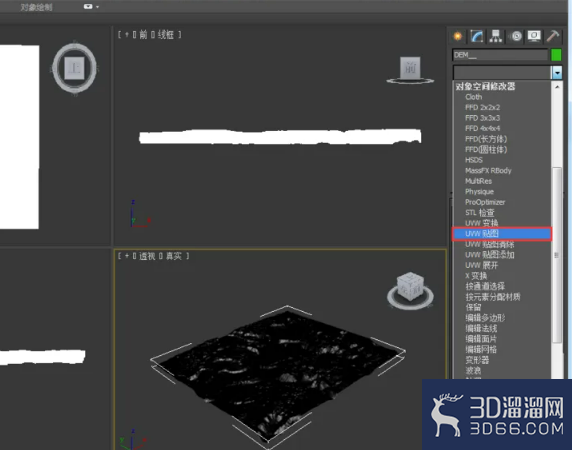Screen dimensions: 572x450
Task: Choose the Cloth modifier
Action: coord(474,97)
